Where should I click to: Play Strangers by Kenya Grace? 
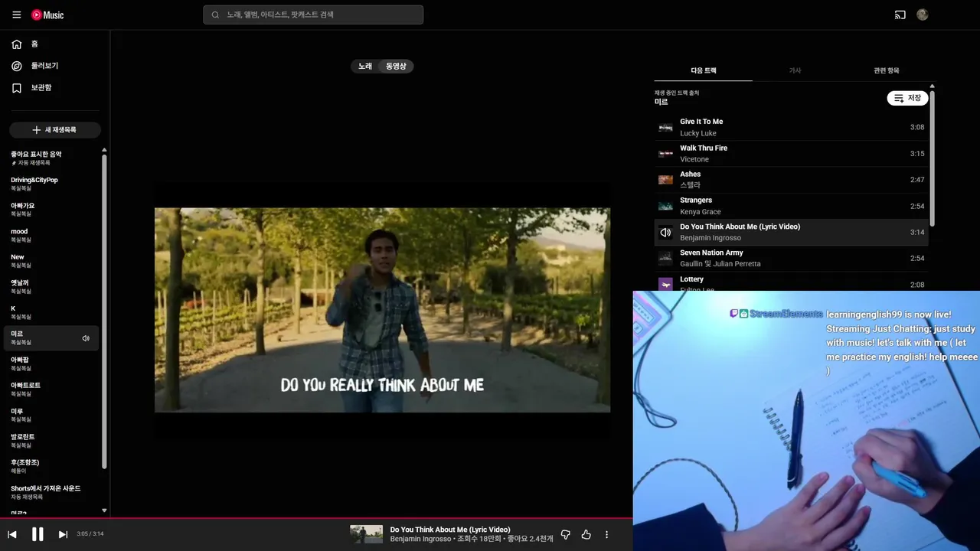pyautogui.click(x=791, y=206)
